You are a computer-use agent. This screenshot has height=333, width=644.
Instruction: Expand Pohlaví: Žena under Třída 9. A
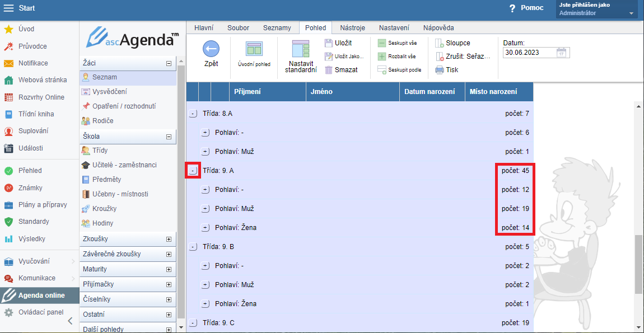206,228
